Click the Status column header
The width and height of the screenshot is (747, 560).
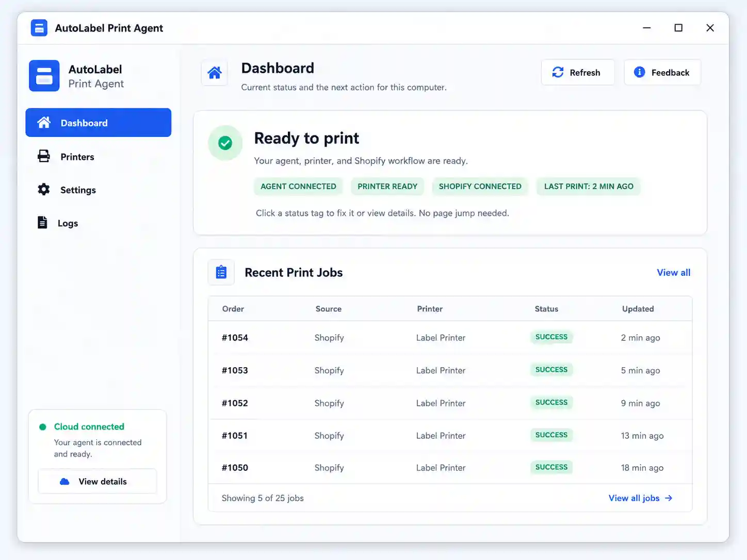click(x=546, y=309)
